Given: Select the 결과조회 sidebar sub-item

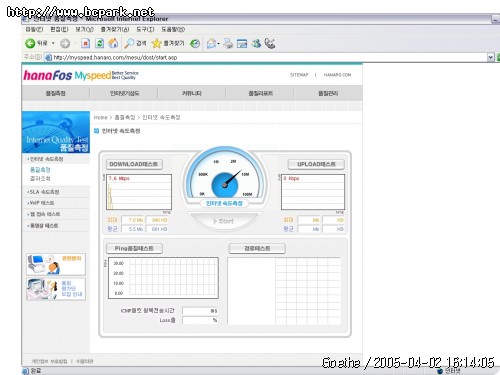Looking at the screenshot, I should pyautogui.click(x=40, y=179).
